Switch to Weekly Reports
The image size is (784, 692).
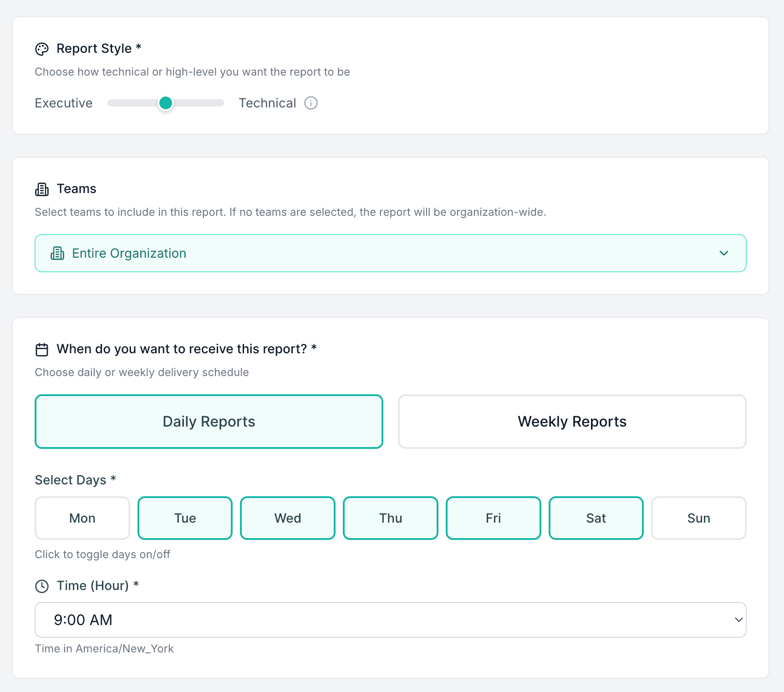pyautogui.click(x=572, y=422)
